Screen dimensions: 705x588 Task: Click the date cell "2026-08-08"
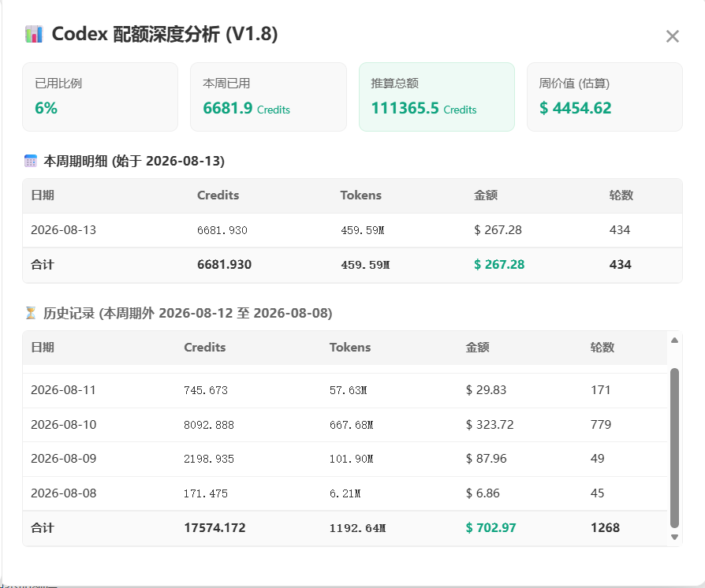point(63,493)
